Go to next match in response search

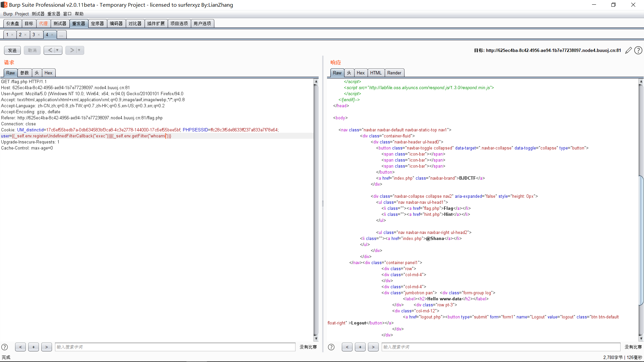(373, 347)
